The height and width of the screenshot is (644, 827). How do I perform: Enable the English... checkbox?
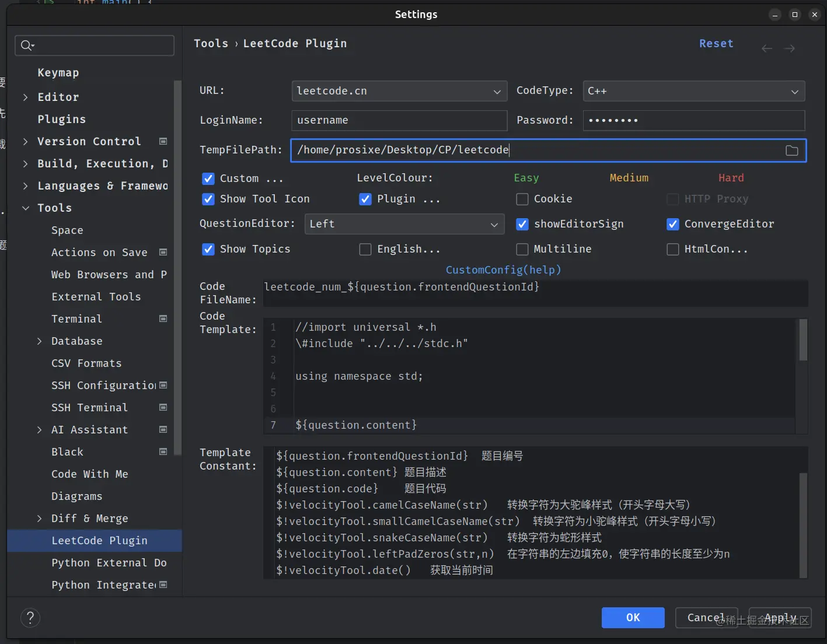point(365,249)
